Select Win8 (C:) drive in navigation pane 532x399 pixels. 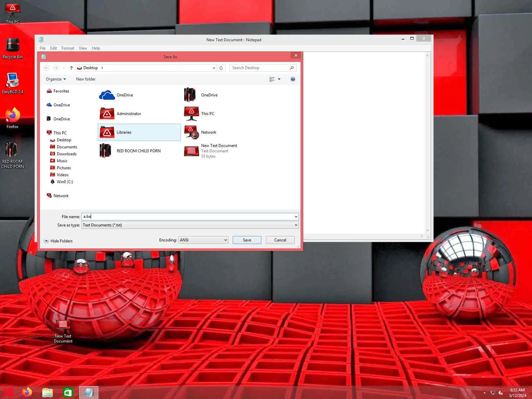click(62, 182)
